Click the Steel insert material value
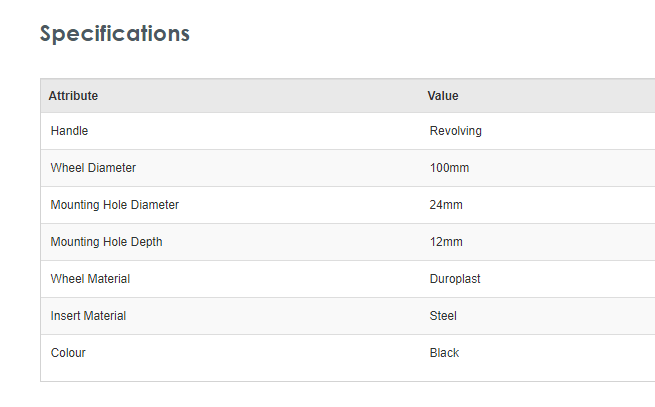This screenshot has height=407, width=655. [x=443, y=316]
